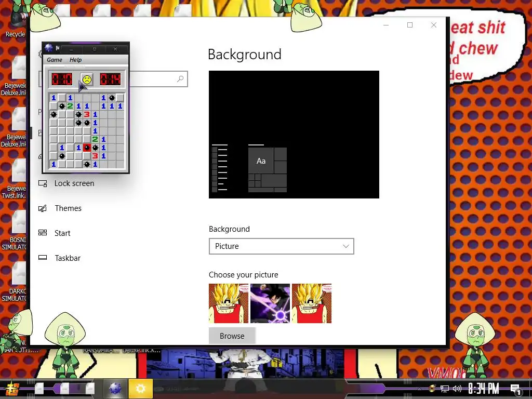Click the volume speaker icon in the tray
Viewport: 532px width, 399px height.
[457, 389]
